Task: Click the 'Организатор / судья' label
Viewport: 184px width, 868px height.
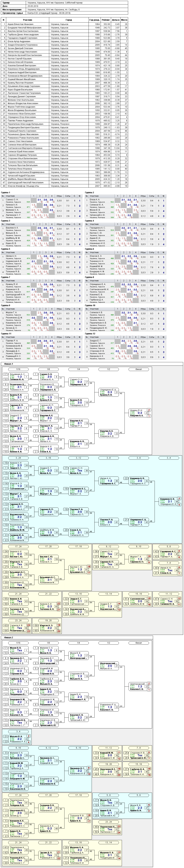Action: [13, 13]
